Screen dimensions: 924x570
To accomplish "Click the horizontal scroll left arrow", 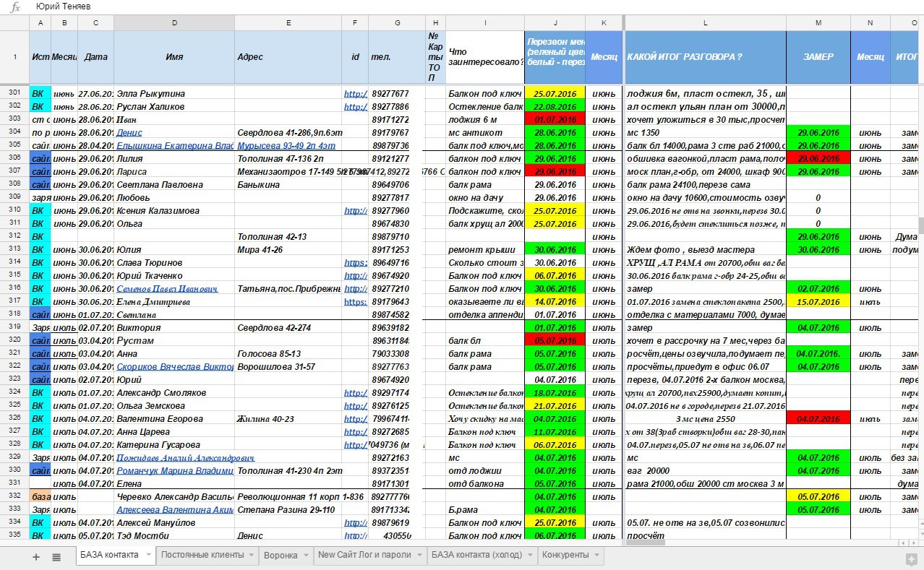I will (x=902, y=542).
